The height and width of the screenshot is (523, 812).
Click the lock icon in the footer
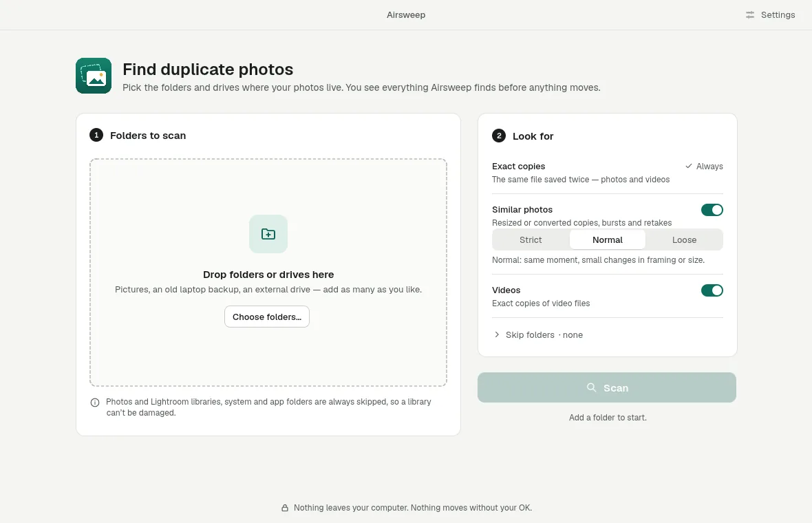pyautogui.click(x=285, y=508)
